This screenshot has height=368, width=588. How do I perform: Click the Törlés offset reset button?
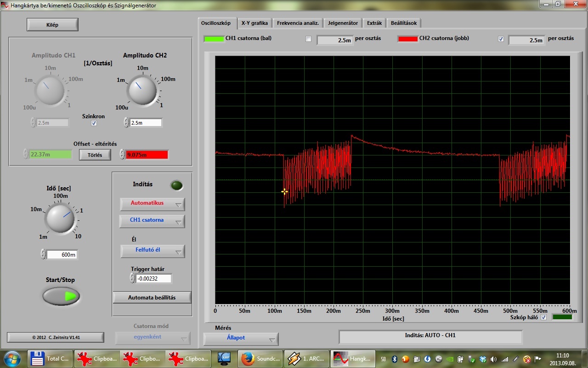pyautogui.click(x=95, y=155)
